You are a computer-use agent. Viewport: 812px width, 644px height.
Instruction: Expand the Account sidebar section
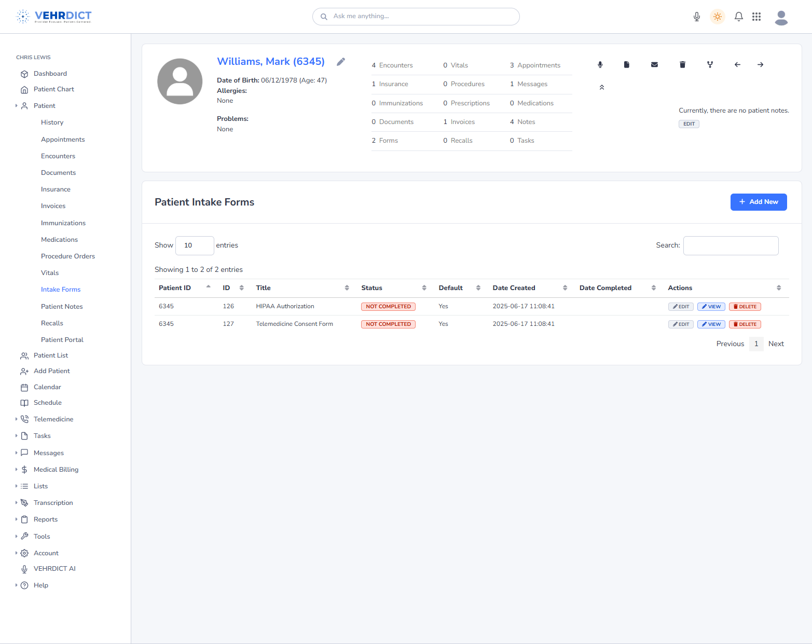46,553
